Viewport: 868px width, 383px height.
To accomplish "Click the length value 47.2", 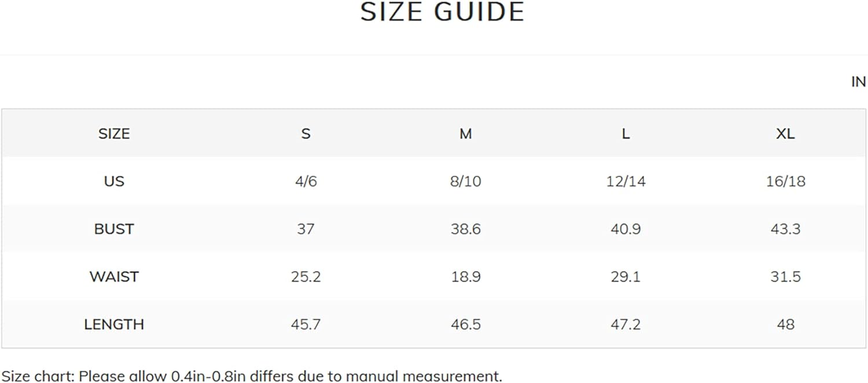I will [626, 325].
